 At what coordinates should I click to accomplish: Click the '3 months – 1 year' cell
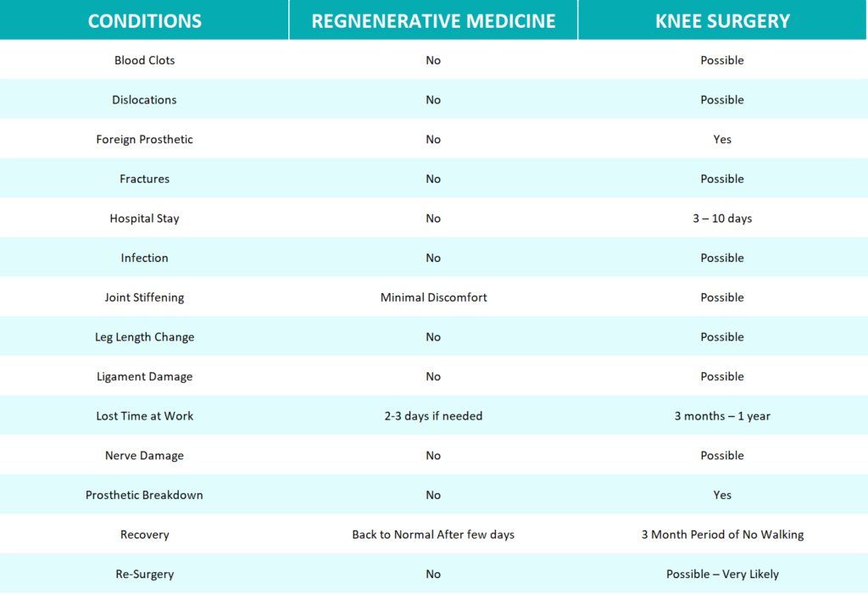(x=722, y=416)
